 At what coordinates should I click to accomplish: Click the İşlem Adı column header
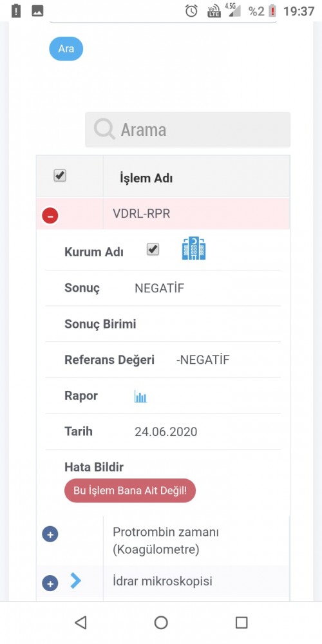146,178
